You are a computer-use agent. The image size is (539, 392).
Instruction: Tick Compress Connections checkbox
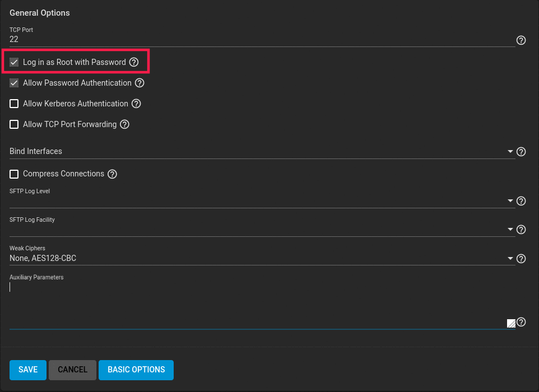pos(15,174)
